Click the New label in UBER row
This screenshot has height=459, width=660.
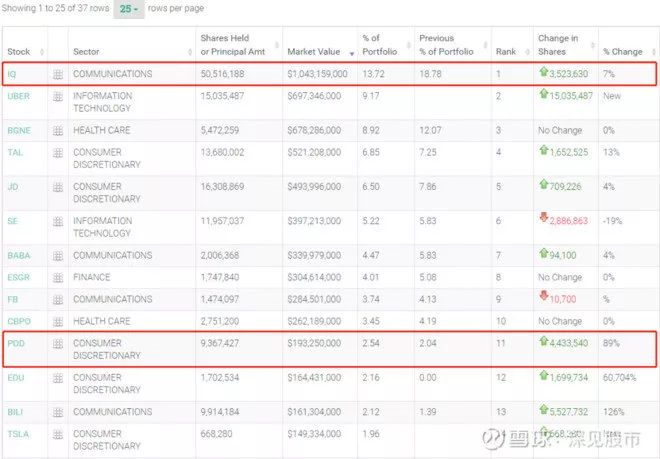coord(612,96)
